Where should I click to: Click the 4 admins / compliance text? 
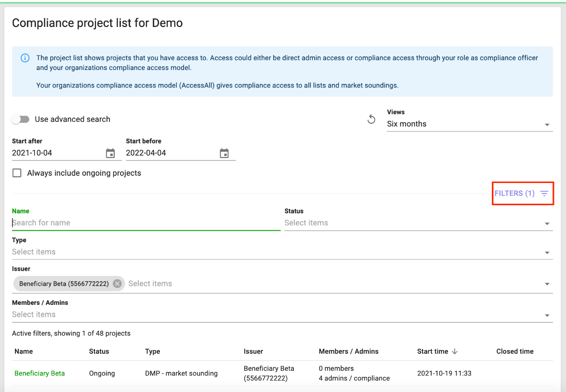point(354,379)
